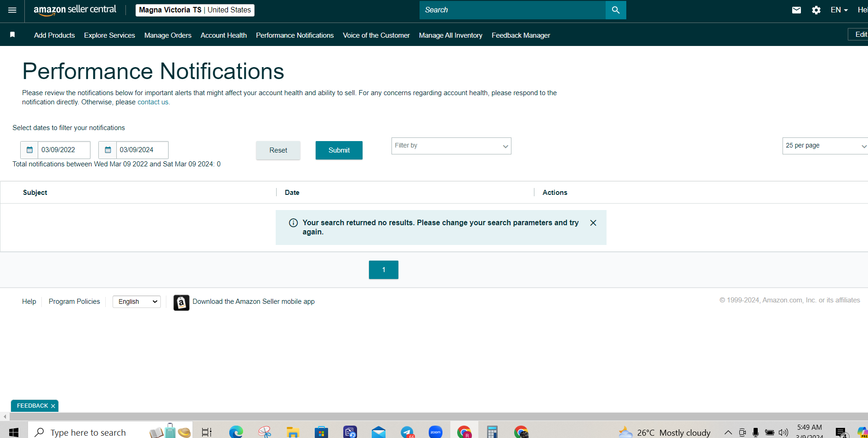Open the Help footer link
The height and width of the screenshot is (438, 868).
click(x=29, y=301)
